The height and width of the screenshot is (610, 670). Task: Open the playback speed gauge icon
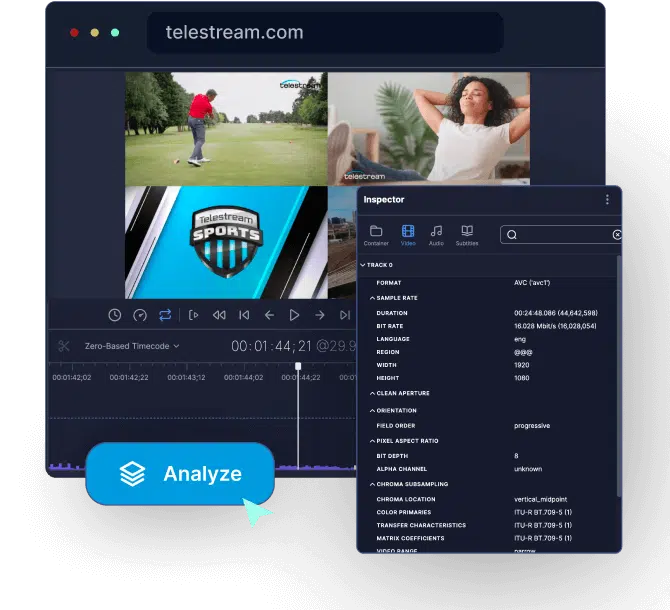click(x=140, y=315)
